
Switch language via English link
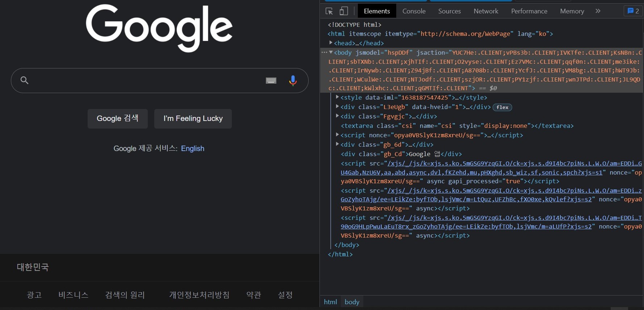point(193,148)
